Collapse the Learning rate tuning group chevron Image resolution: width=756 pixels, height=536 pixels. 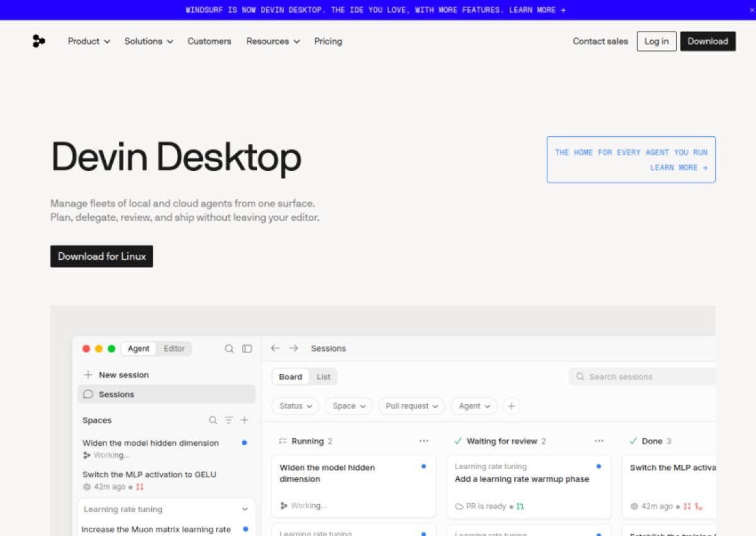pyautogui.click(x=245, y=509)
